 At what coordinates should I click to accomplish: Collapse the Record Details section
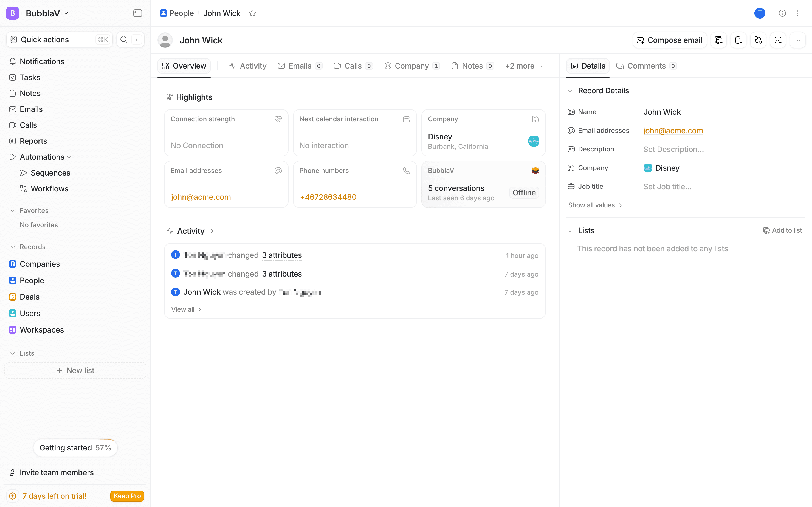tap(570, 91)
